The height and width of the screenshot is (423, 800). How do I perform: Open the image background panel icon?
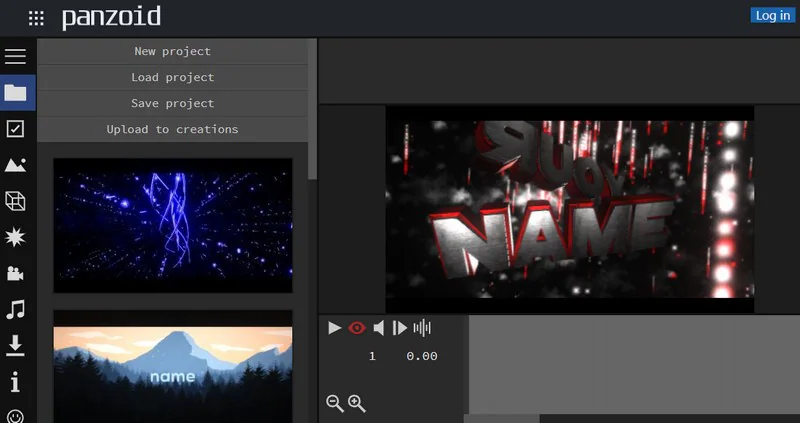tap(15, 165)
